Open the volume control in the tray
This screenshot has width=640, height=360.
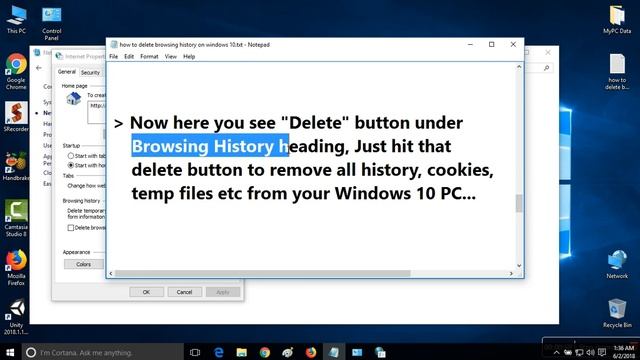(x=590, y=352)
